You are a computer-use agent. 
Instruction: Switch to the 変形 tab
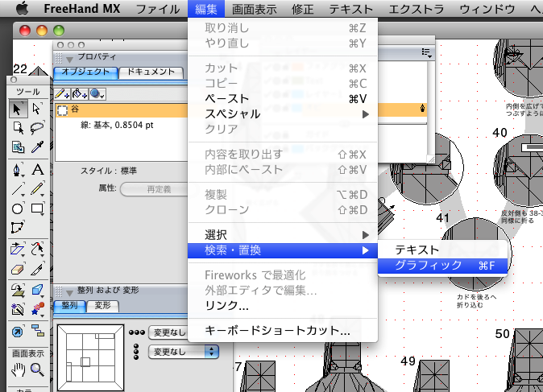102,306
